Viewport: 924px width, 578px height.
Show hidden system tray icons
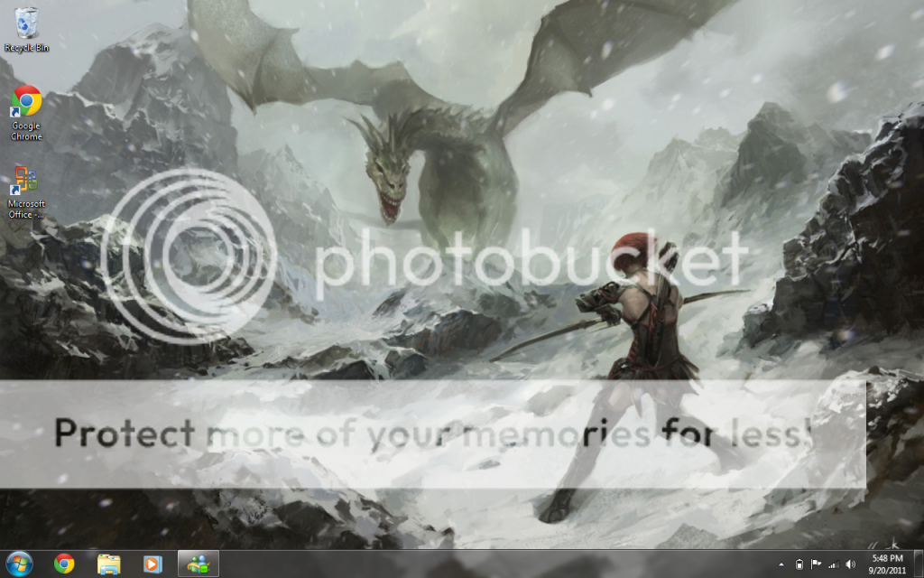(781, 564)
